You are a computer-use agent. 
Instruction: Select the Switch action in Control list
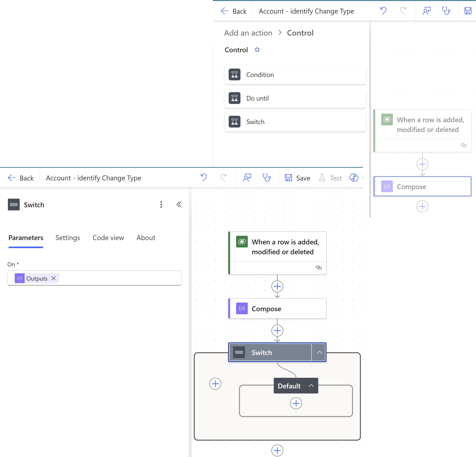point(295,122)
